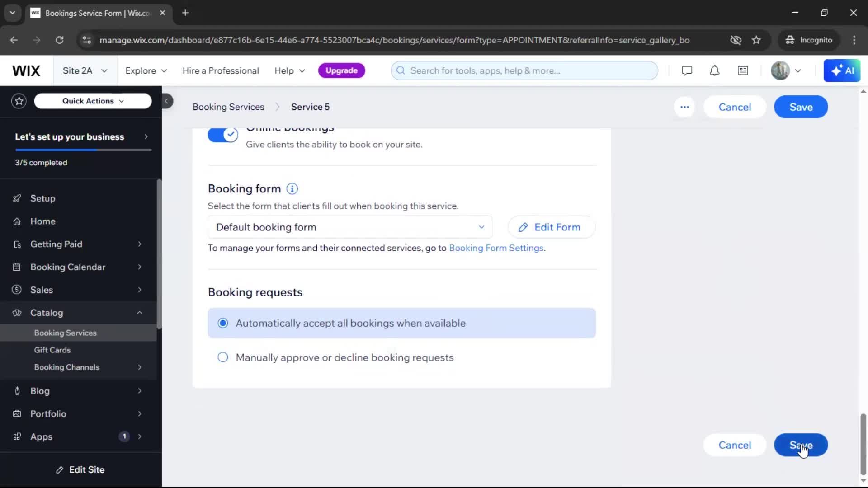
Task: Click the Portfolio icon
Action: click(x=17, y=413)
